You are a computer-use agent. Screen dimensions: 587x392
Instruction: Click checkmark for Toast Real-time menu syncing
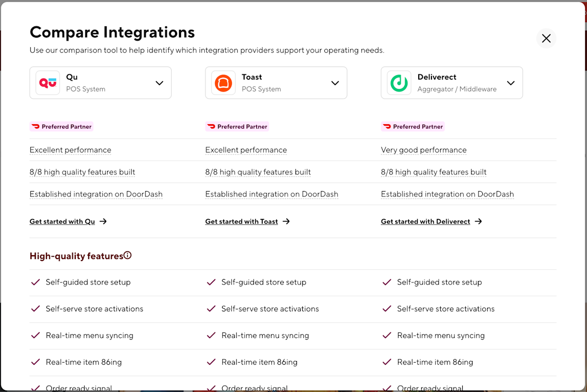pyautogui.click(x=211, y=335)
